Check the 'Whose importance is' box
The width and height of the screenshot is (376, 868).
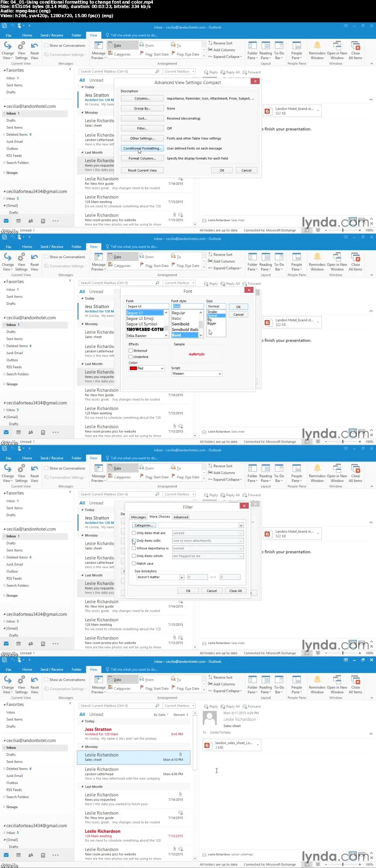(x=134, y=548)
